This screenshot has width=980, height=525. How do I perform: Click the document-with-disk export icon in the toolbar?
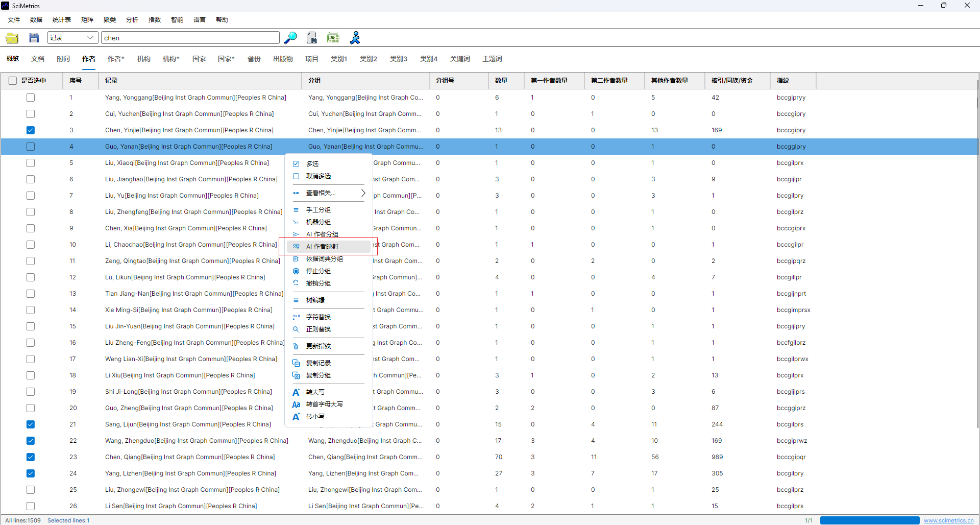click(x=312, y=38)
